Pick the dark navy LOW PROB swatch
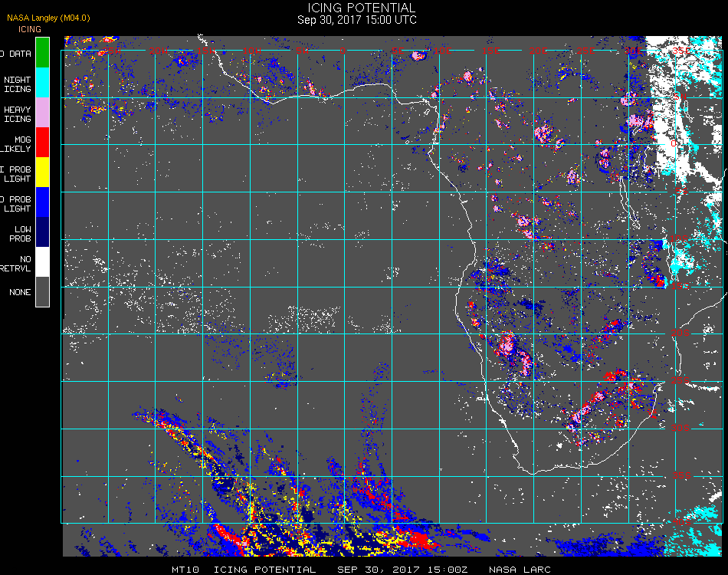728x575 pixels. [x=42, y=232]
